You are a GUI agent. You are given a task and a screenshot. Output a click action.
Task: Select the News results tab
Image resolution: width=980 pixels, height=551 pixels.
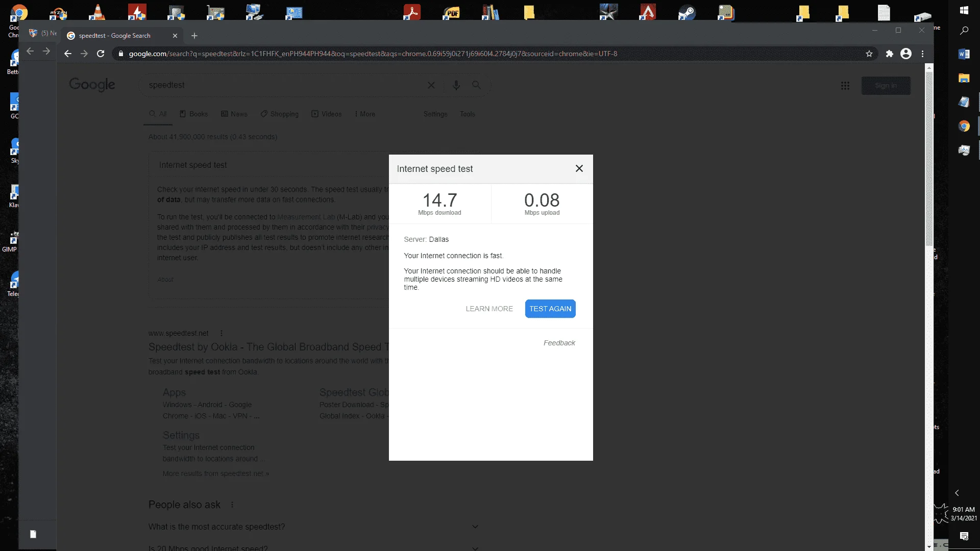coord(234,114)
